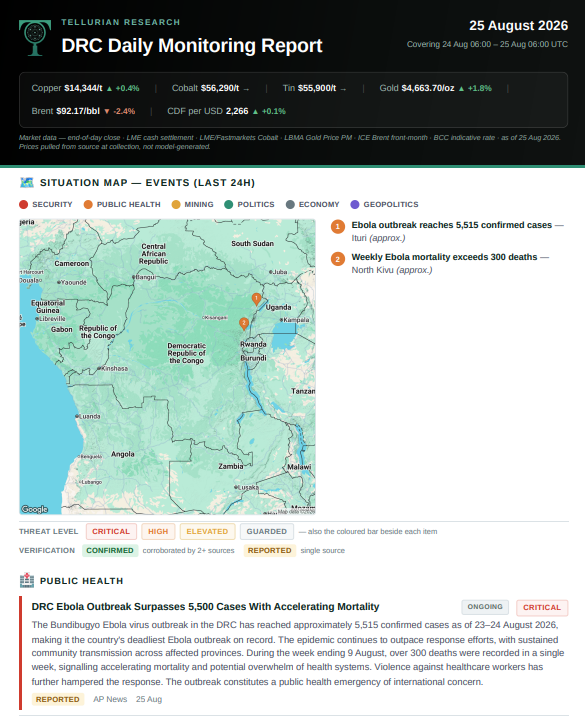Click the Cobalt $56,290/t price
The image size is (585, 727).
pos(220,88)
